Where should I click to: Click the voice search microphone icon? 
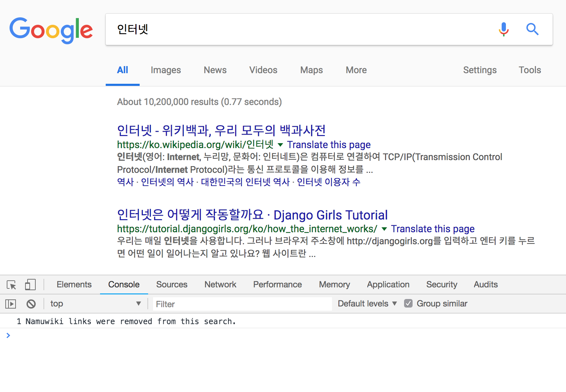pos(503,30)
